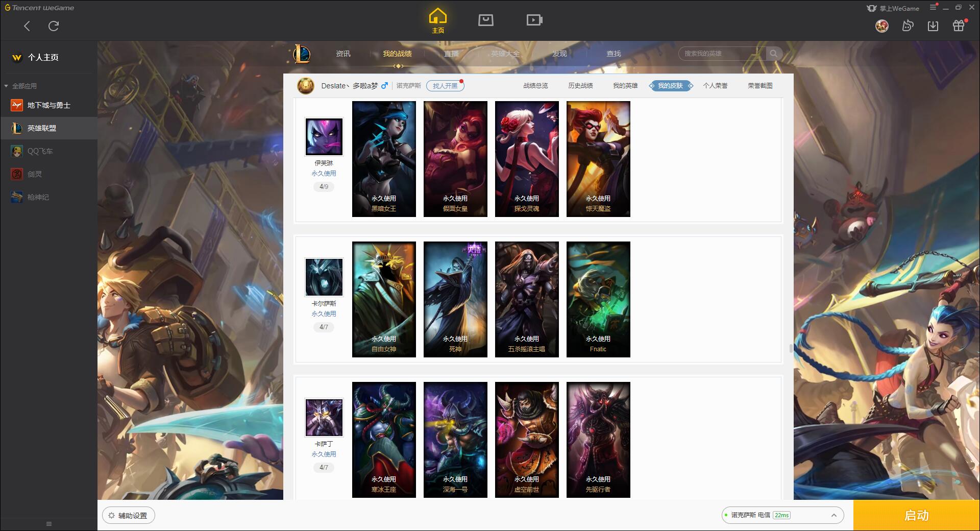Open the 惊天魔盗 skin card
Viewport: 980px width, 531px height.
pyautogui.click(x=598, y=159)
